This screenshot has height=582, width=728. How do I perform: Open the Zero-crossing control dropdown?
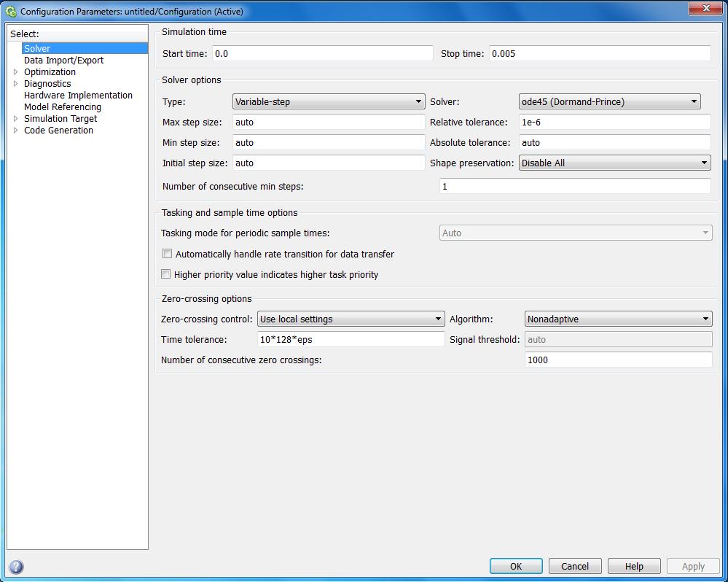click(351, 319)
